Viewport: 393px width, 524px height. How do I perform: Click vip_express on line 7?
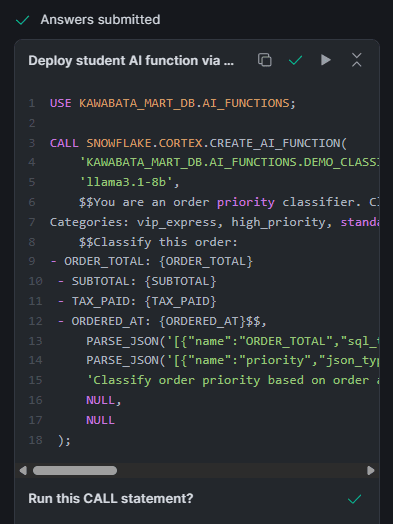point(176,222)
